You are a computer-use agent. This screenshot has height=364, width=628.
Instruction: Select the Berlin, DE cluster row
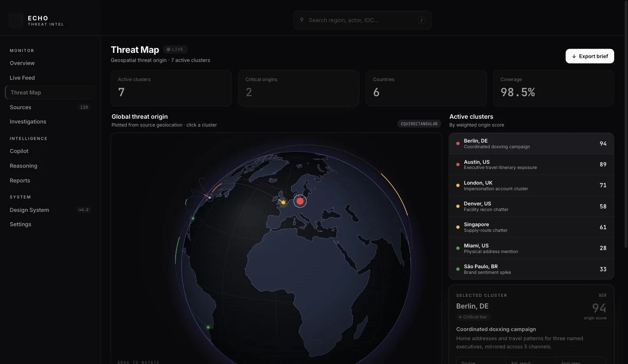[x=531, y=143]
